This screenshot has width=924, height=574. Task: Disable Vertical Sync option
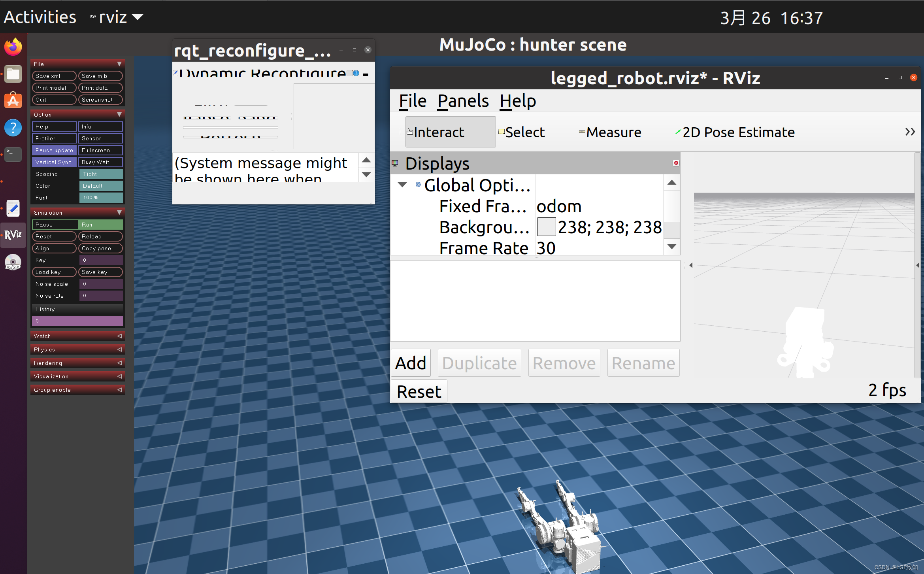(54, 162)
